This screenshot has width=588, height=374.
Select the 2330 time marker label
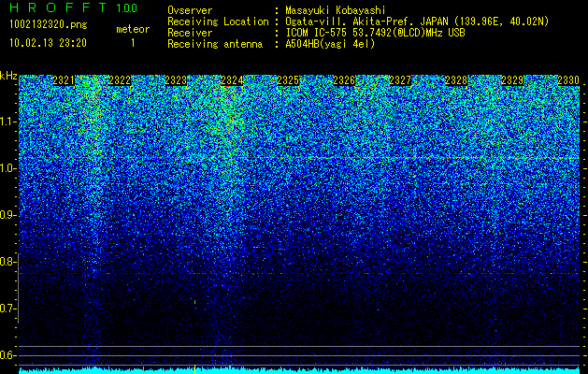(568, 80)
